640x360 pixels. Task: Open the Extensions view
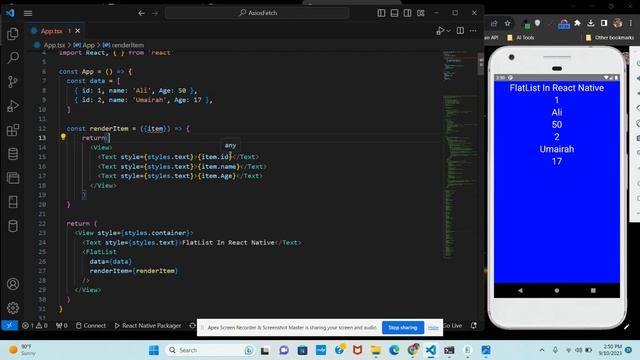point(13,130)
